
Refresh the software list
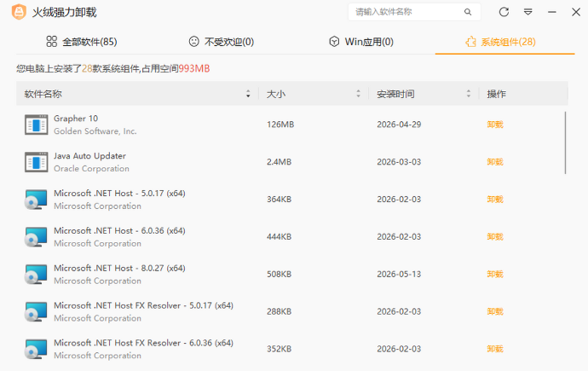point(504,12)
